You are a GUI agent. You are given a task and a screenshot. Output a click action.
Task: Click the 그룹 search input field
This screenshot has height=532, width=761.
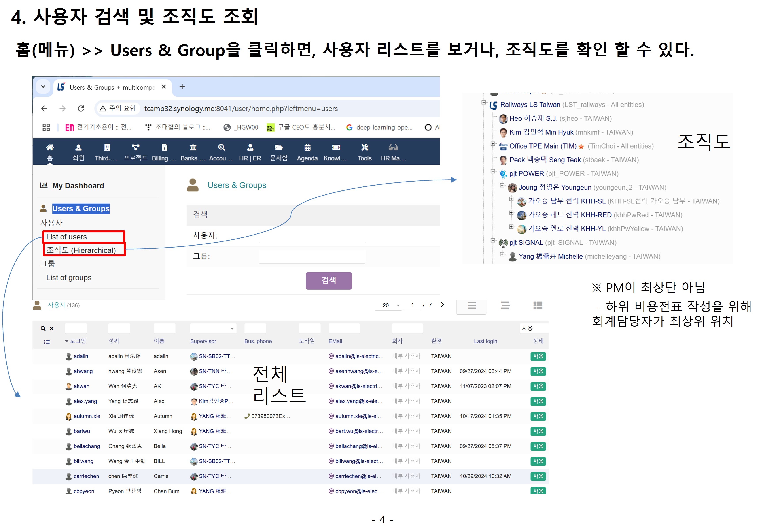(x=312, y=257)
